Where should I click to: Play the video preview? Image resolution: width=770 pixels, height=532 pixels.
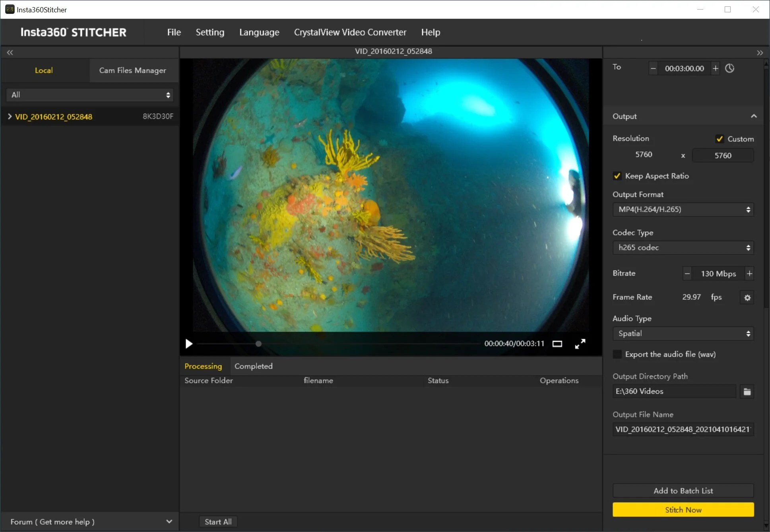pos(189,344)
